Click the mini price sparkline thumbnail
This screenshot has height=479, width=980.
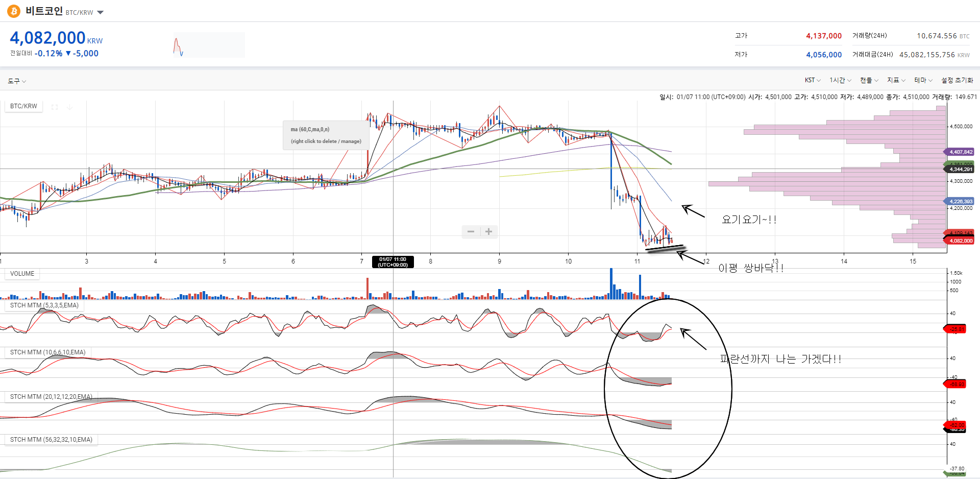pyautogui.click(x=209, y=45)
